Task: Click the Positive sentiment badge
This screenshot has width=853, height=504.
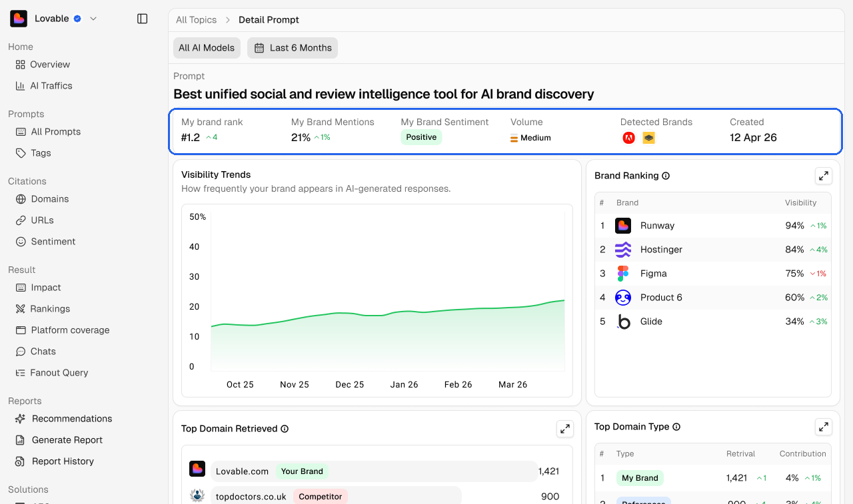Action: 421,137
